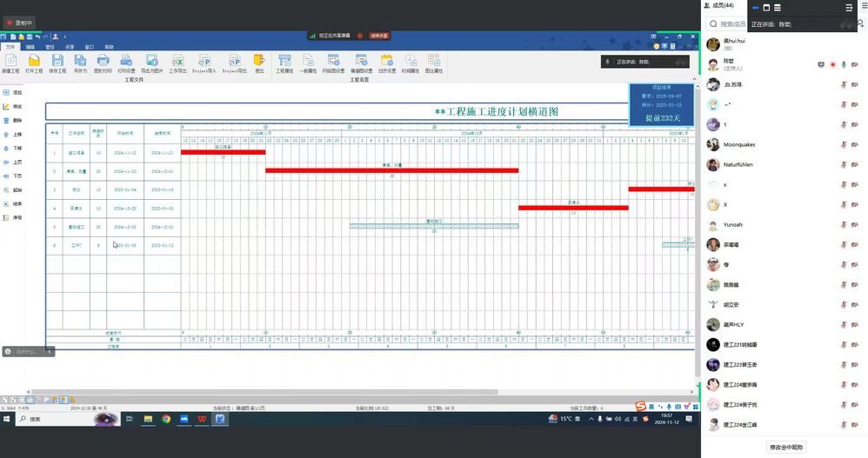Image resolution: width=868 pixels, height=458 pixels.
Task: Click the 序号 numbering option in sidebar
Action: (13, 217)
